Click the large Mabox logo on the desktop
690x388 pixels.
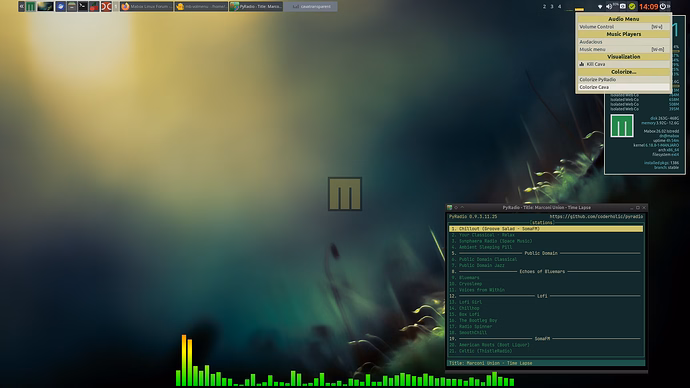345,194
